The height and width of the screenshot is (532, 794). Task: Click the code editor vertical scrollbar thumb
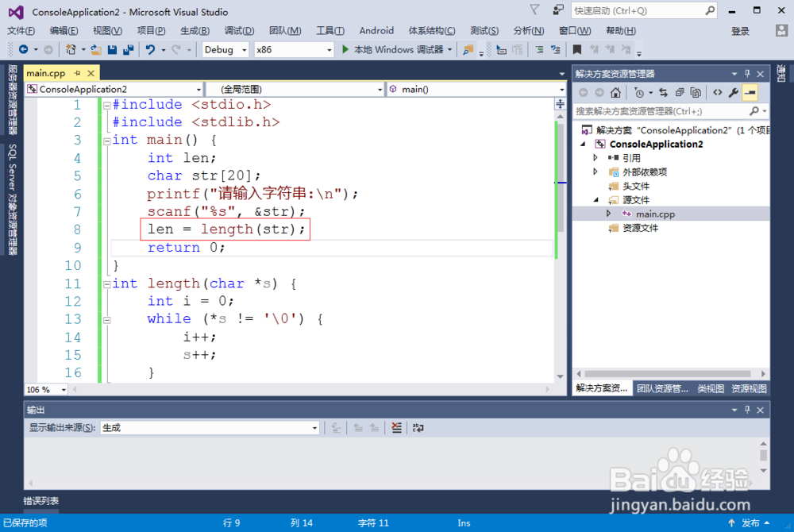point(560,177)
